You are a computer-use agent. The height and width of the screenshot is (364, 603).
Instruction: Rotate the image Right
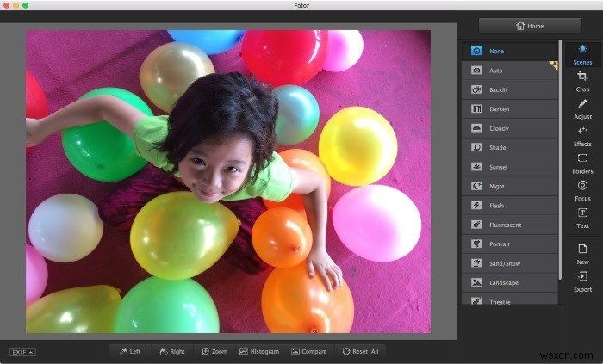(x=171, y=351)
